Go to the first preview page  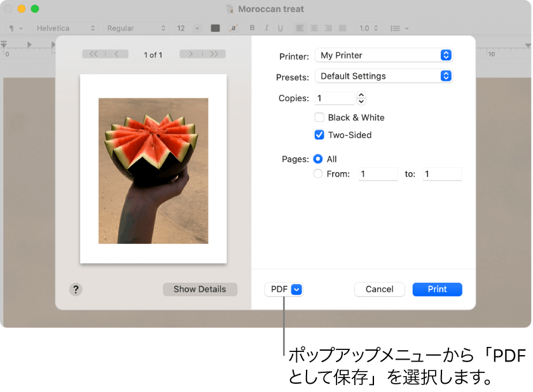(93, 55)
